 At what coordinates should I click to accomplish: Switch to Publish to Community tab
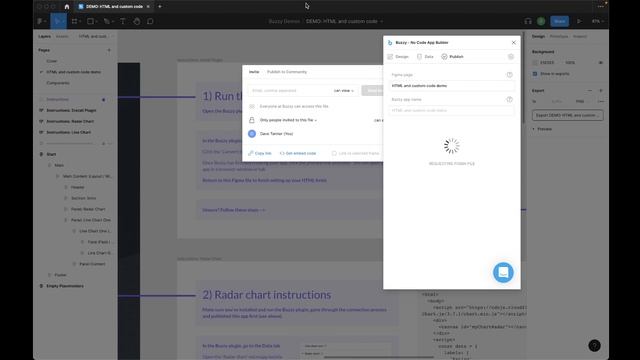tap(287, 72)
